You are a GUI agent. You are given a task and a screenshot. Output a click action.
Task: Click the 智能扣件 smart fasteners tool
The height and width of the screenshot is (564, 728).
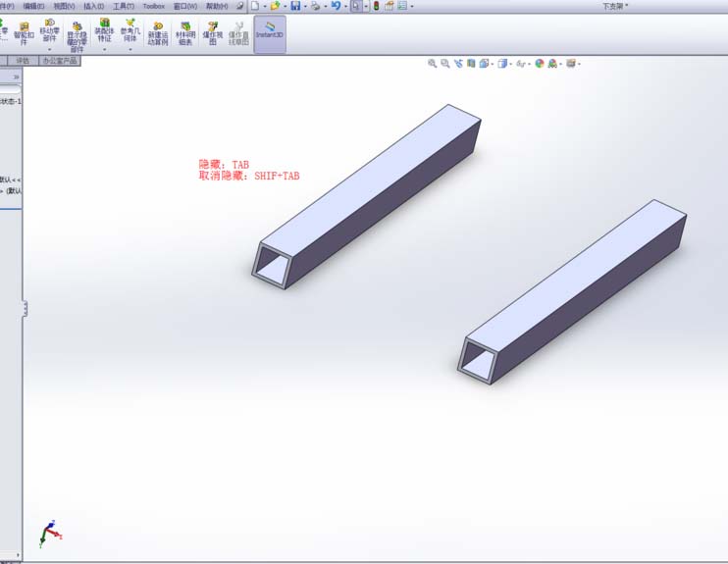pos(24,33)
